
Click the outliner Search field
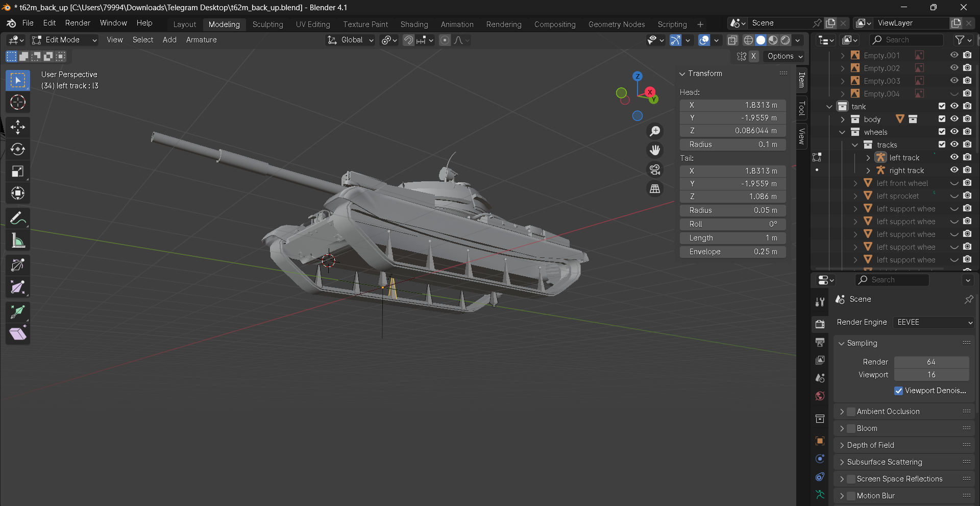[907, 40]
